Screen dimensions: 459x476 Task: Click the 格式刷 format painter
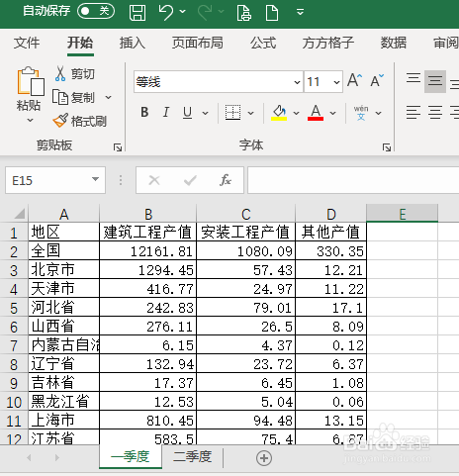point(79,121)
